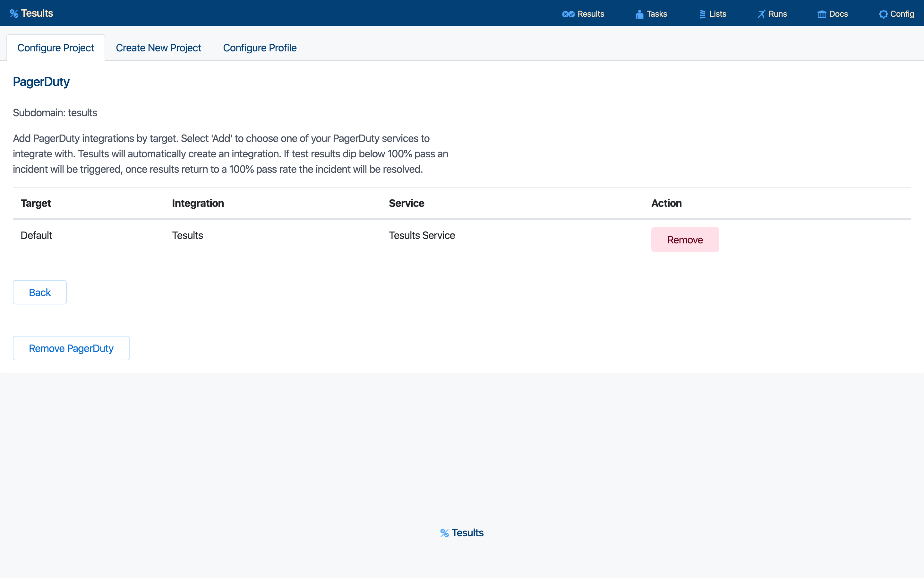Click the Config gear icon
The height and width of the screenshot is (578, 924).
(x=883, y=14)
